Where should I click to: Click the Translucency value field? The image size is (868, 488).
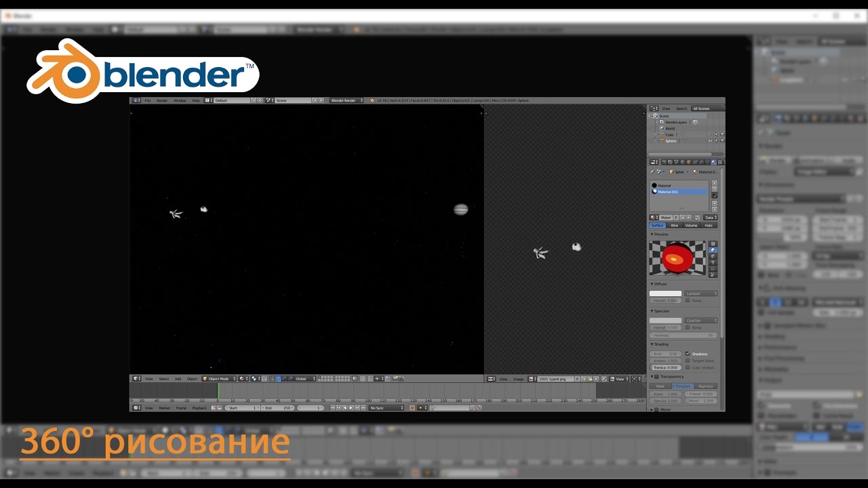pos(666,367)
